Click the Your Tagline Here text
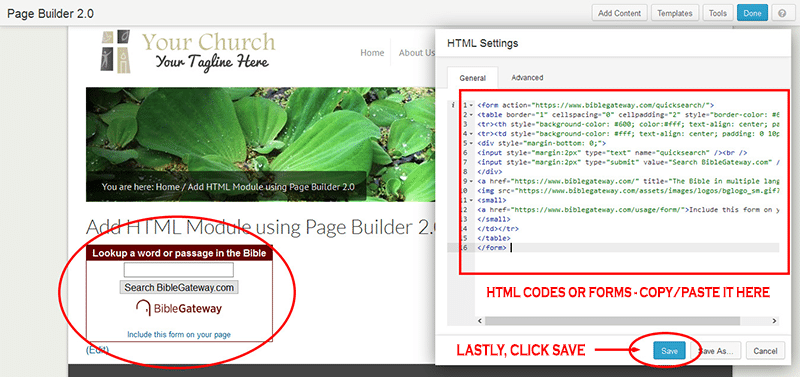Image resolution: width=800 pixels, height=377 pixels. coord(212,63)
